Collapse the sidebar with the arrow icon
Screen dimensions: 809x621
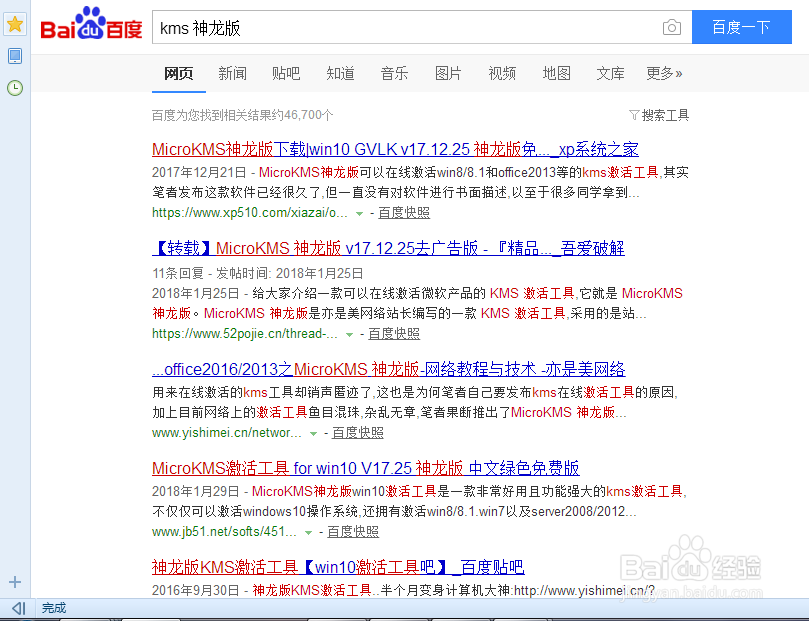pos(19,609)
